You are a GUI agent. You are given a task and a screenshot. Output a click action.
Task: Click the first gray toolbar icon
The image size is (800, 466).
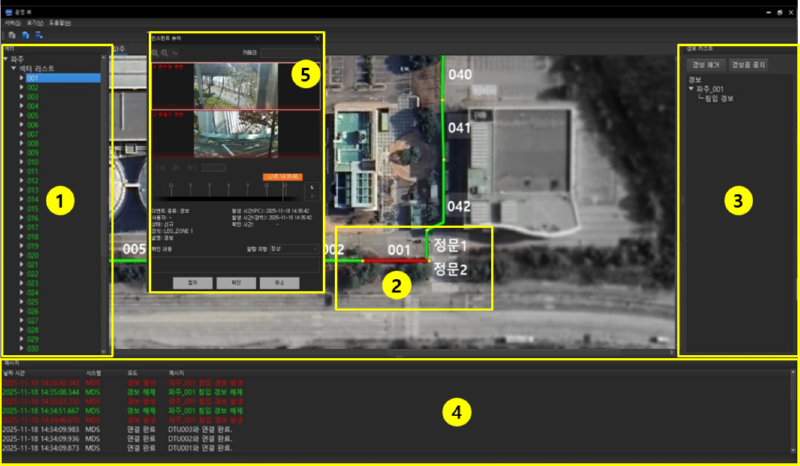(x=12, y=35)
